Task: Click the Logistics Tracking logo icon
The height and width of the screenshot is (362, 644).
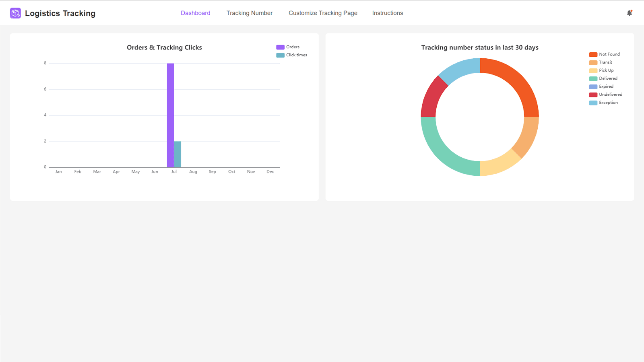Action: pos(15,13)
